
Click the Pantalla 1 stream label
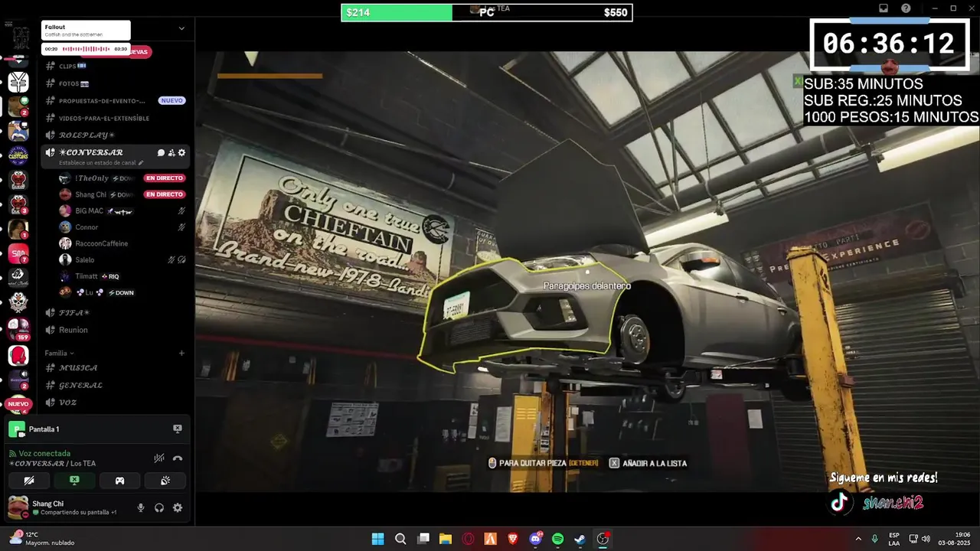pyautogui.click(x=44, y=429)
